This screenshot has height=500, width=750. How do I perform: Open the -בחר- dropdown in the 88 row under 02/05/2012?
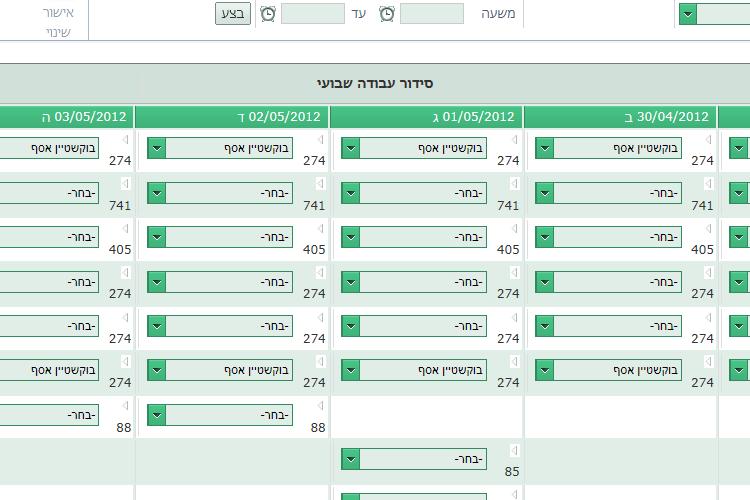pyautogui.click(x=156, y=415)
